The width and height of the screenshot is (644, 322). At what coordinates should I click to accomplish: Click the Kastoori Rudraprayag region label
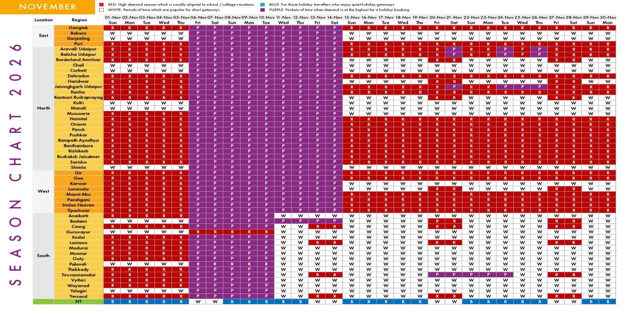pos(78,98)
